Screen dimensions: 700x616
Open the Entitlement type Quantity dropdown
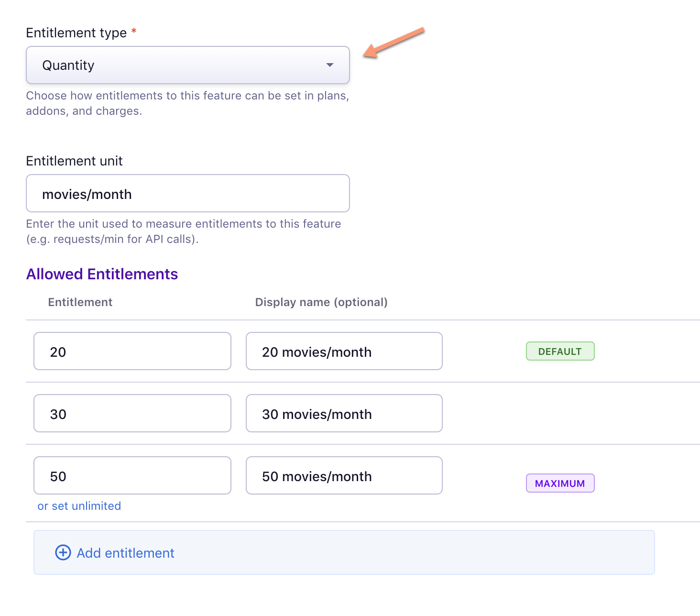(x=187, y=65)
